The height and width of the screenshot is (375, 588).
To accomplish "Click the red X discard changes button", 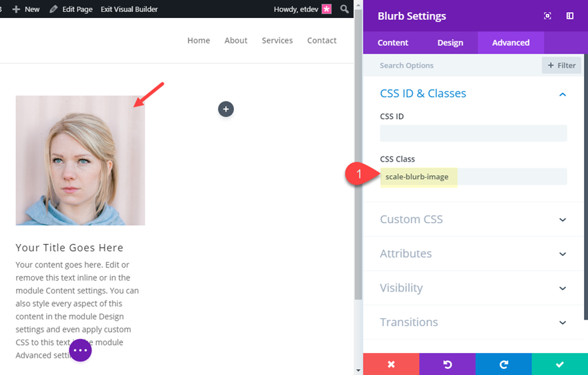I will tap(392, 364).
